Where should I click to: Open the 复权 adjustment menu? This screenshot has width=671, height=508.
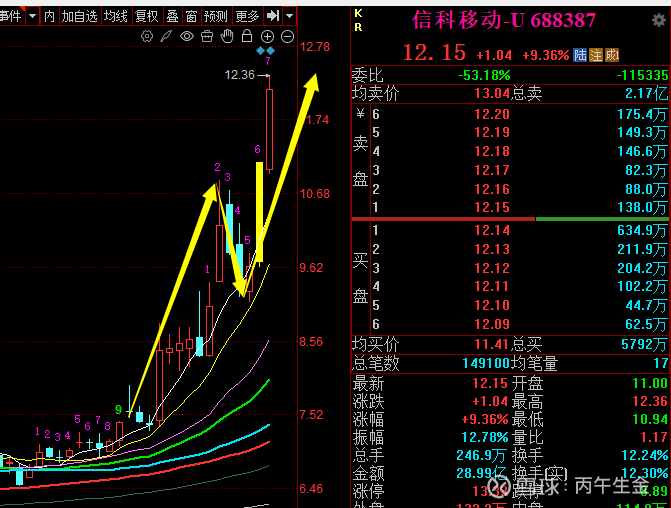(147, 16)
